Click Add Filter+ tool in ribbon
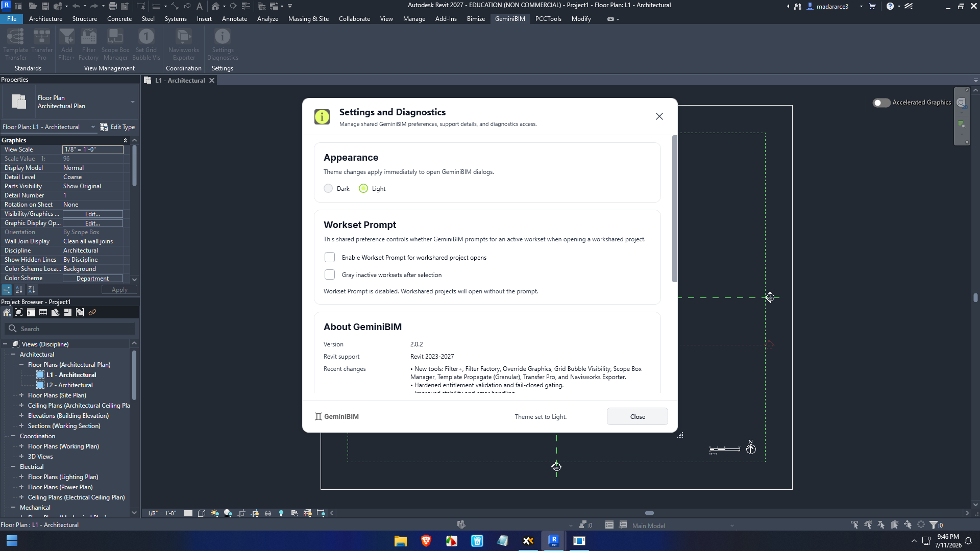Screen dimensions: 980x551 coord(66,44)
